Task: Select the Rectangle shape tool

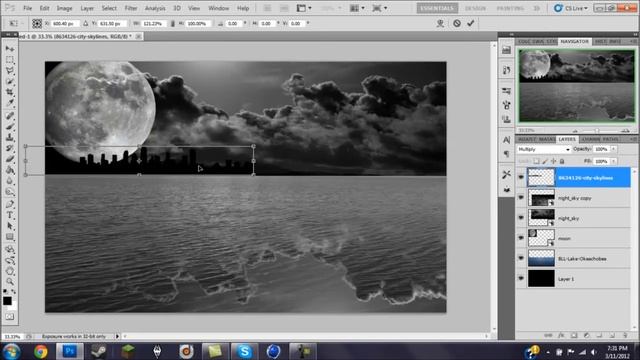Action: click(10, 237)
